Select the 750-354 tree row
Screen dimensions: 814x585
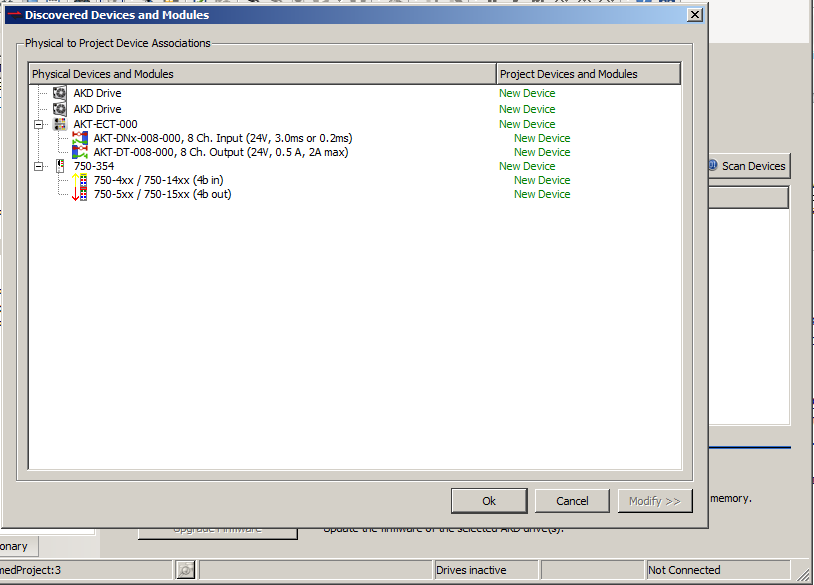point(355,166)
